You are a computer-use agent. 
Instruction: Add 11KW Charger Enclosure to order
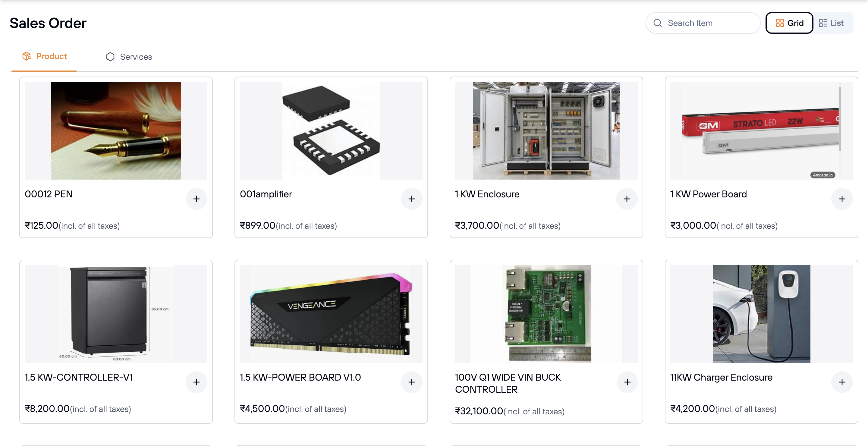[x=842, y=382]
